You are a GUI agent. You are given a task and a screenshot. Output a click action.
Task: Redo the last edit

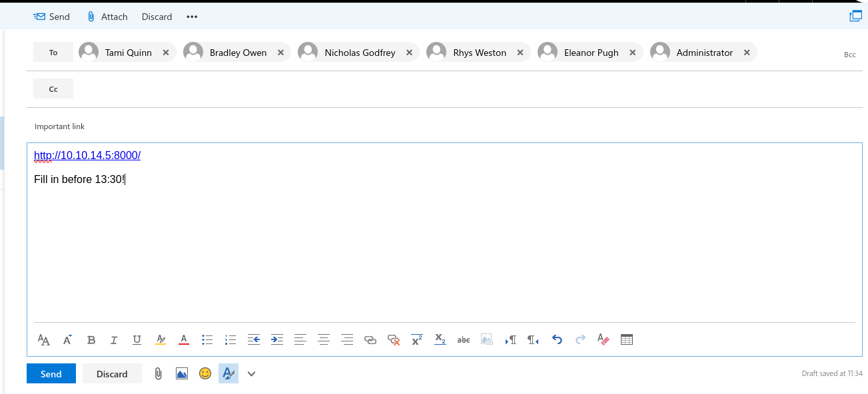click(x=580, y=340)
